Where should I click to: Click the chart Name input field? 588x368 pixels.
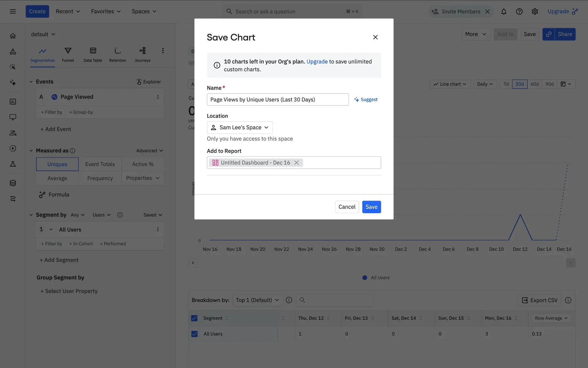pyautogui.click(x=277, y=100)
